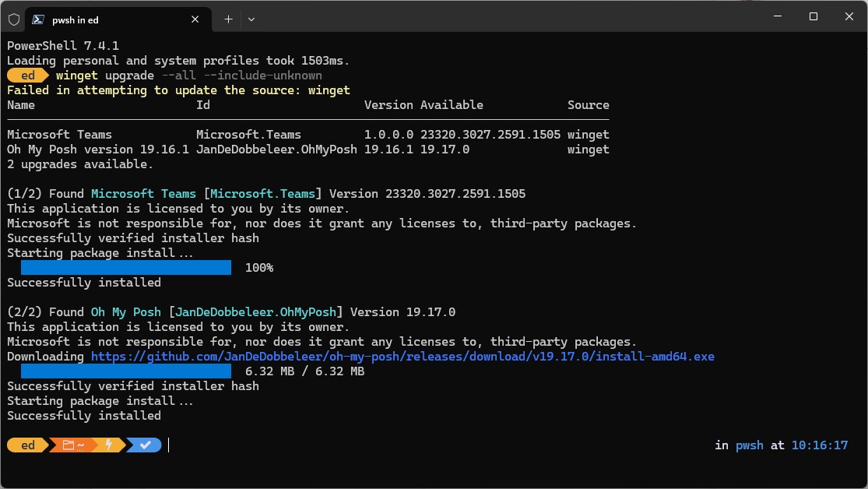Open a new terminal tab with plus
868x489 pixels.
click(x=228, y=19)
